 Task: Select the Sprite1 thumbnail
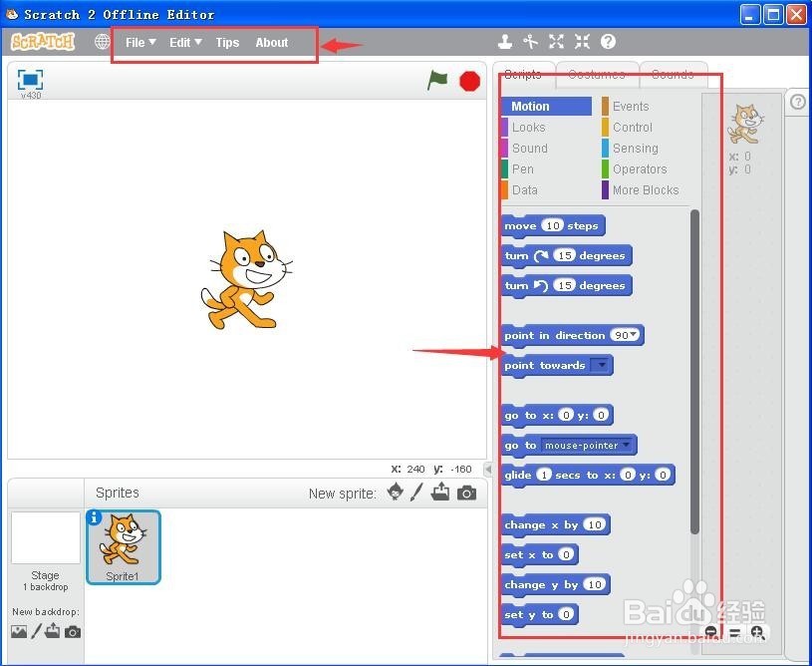(124, 547)
